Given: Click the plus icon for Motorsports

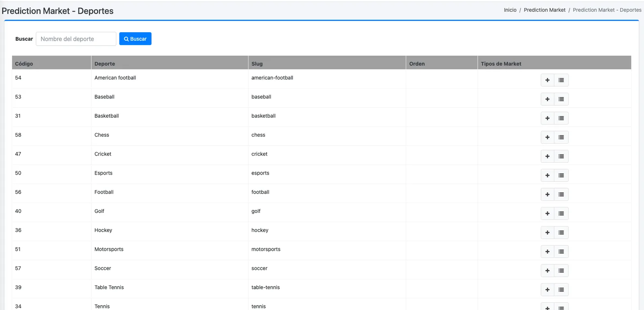Looking at the screenshot, I should tap(547, 252).
